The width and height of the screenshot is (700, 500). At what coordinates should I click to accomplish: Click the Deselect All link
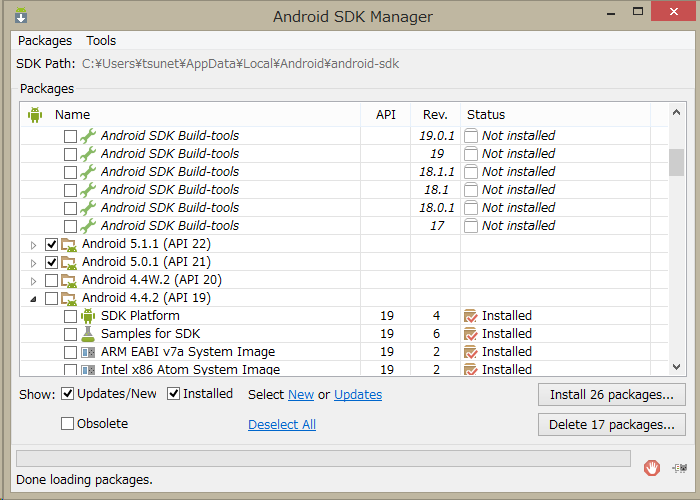point(282,425)
